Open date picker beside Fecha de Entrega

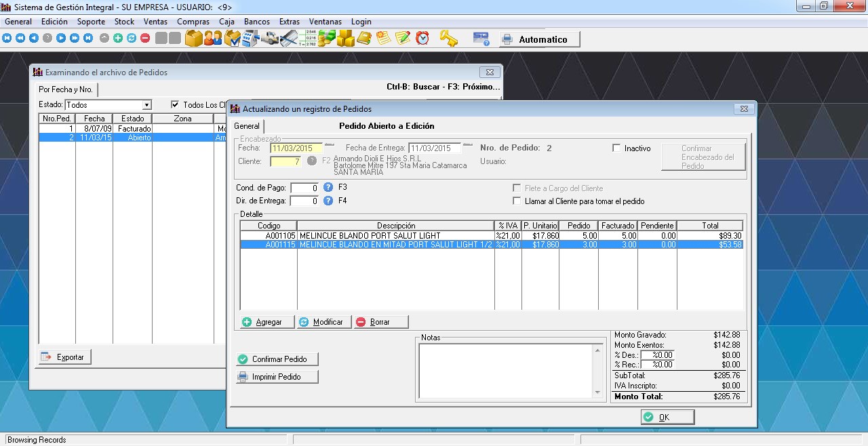click(x=468, y=145)
